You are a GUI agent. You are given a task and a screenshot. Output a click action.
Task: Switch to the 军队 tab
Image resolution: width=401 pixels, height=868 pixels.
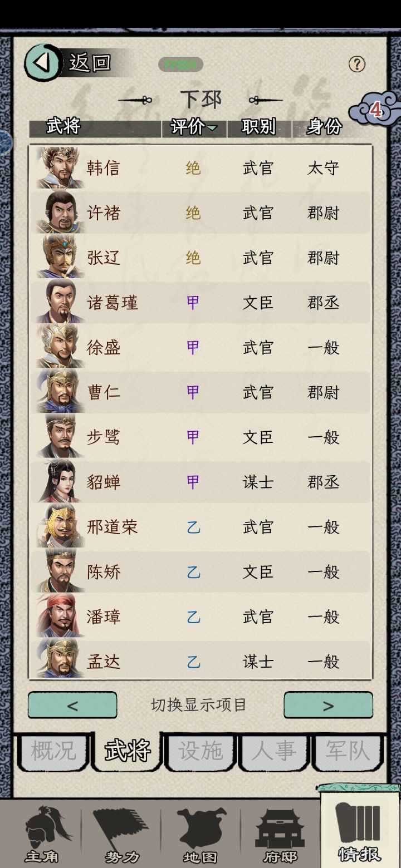click(x=348, y=752)
